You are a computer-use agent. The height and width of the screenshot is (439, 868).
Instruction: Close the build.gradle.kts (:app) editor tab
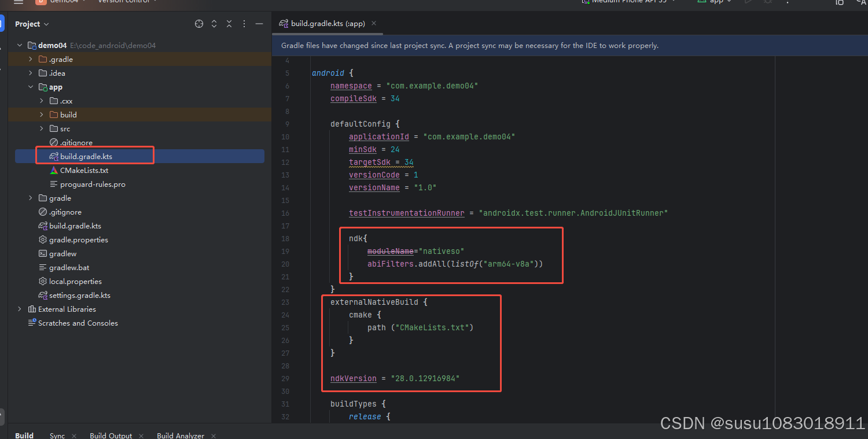(374, 23)
